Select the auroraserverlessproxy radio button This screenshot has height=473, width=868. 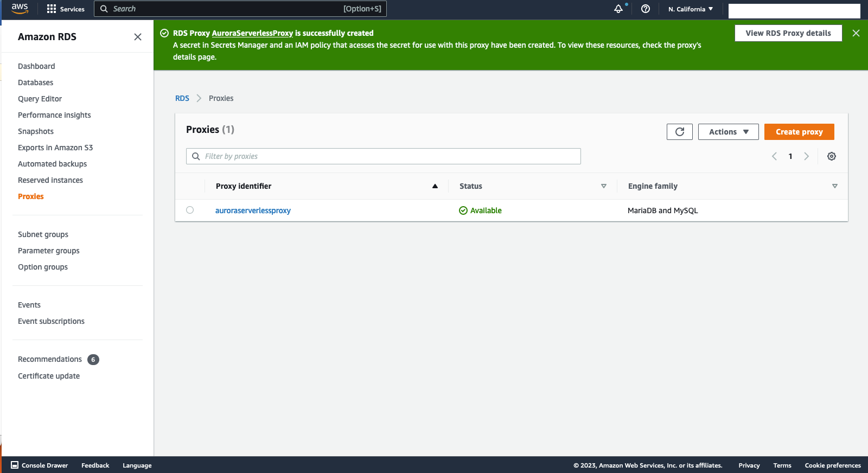pyautogui.click(x=190, y=210)
